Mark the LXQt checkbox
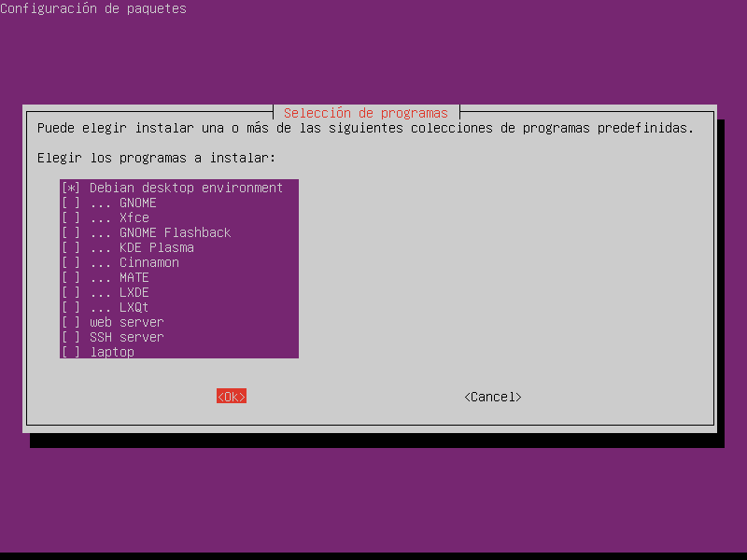 (x=70, y=307)
